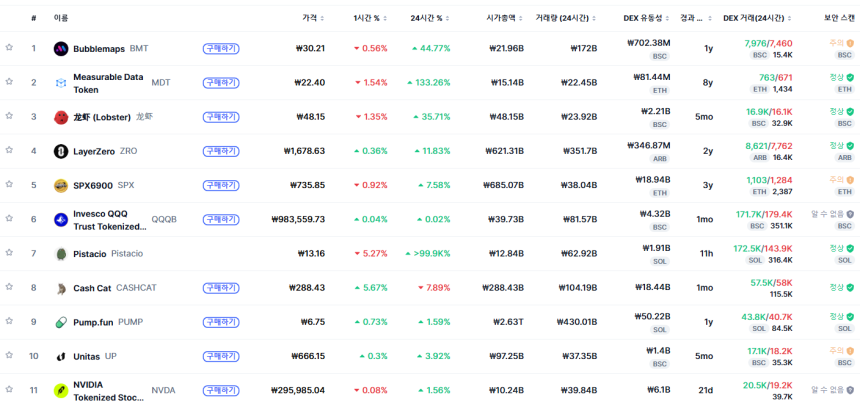860x403 pixels.
Task: Open Unitas UP name link
Action: click(95, 356)
